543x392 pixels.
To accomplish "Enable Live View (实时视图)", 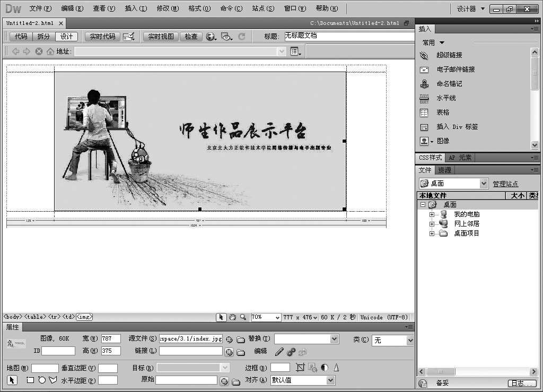I will pyautogui.click(x=161, y=37).
